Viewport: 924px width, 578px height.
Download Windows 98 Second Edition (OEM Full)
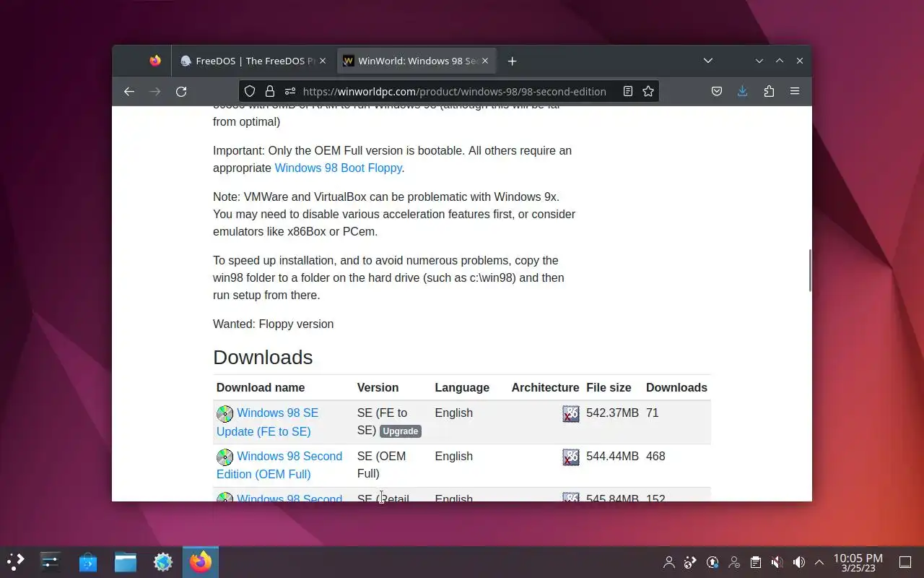pyautogui.click(x=279, y=465)
